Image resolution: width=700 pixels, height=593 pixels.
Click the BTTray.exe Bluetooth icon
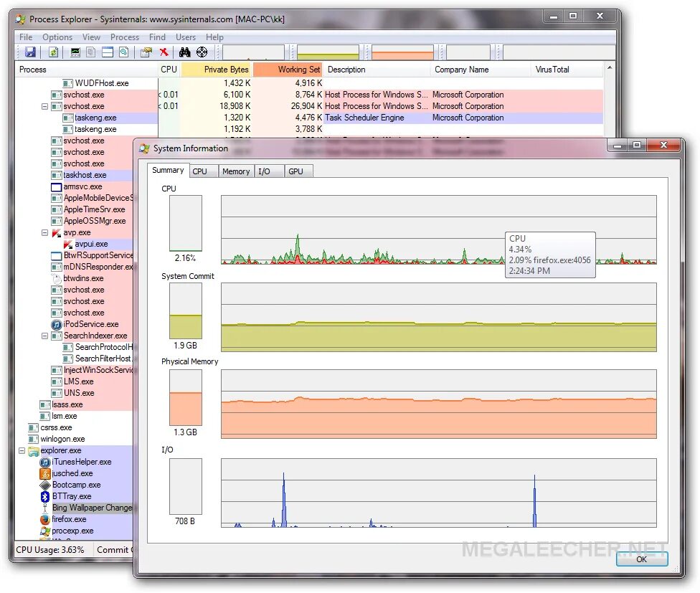pyautogui.click(x=44, y=497)
